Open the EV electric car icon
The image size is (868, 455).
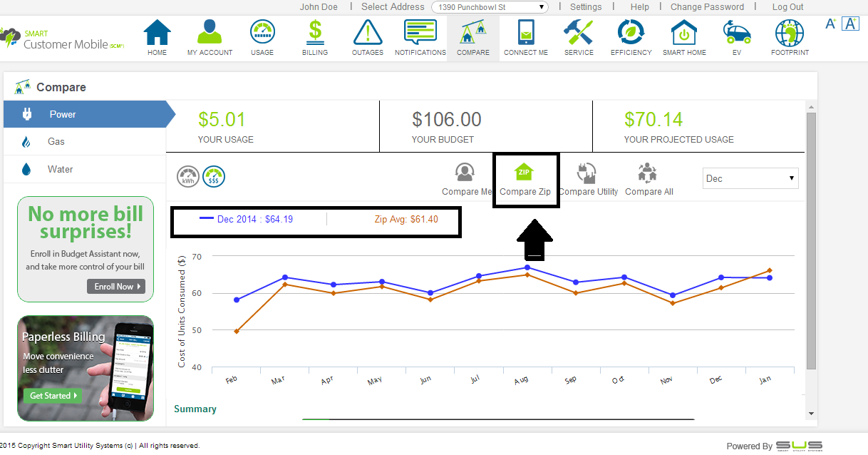point(737,34)
